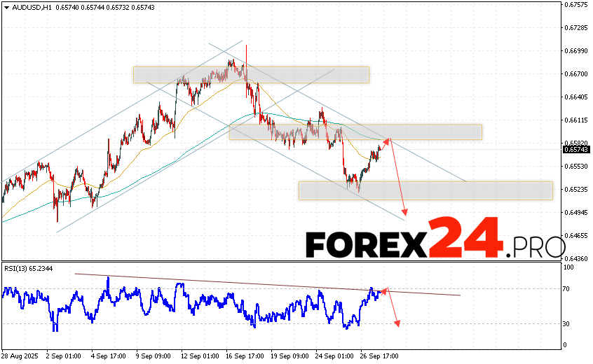Select the lower gray support zone near 0.65235
Viewport: 593px width, 364px height.
[425, 190]
